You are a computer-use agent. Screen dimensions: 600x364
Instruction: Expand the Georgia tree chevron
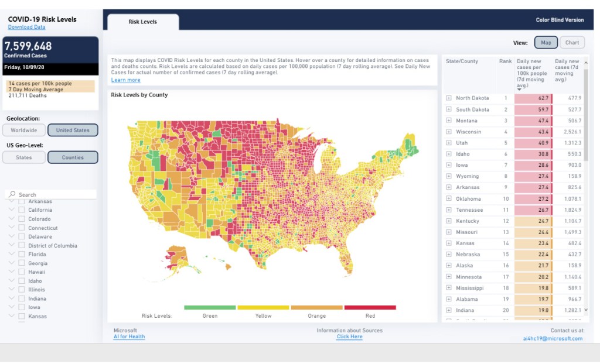tap(12, 263)
